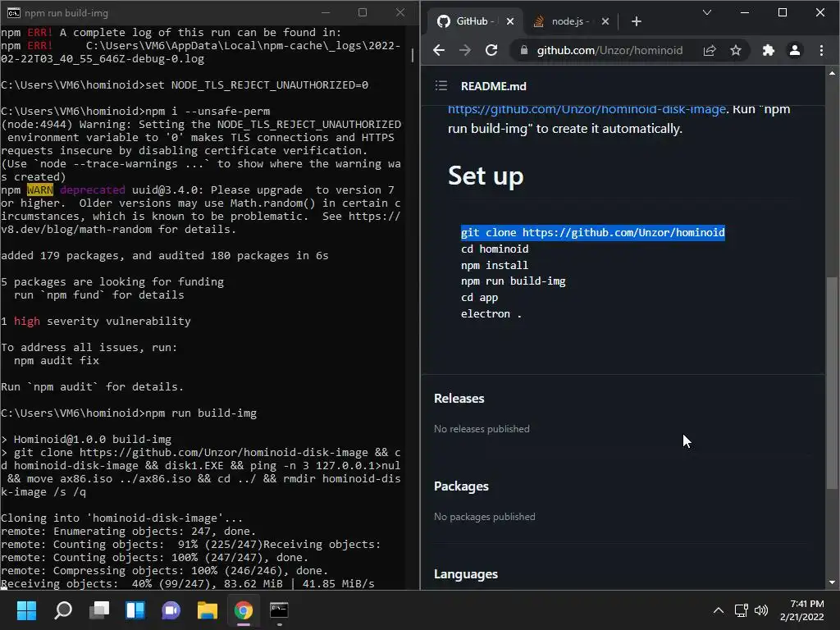The height and width of the screenshot is (630, 840).
Task: Open the Packages section heading
Action: point(461,486)
